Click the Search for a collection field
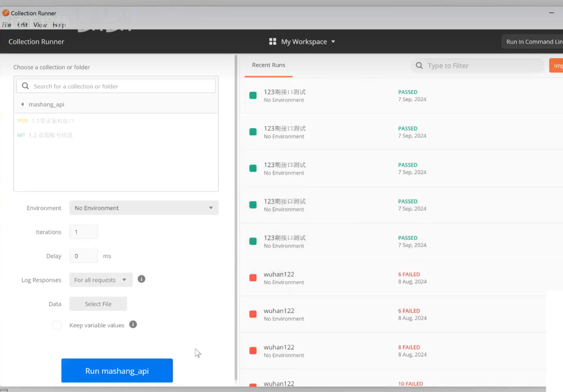The image size is (563, 392). 116,86
